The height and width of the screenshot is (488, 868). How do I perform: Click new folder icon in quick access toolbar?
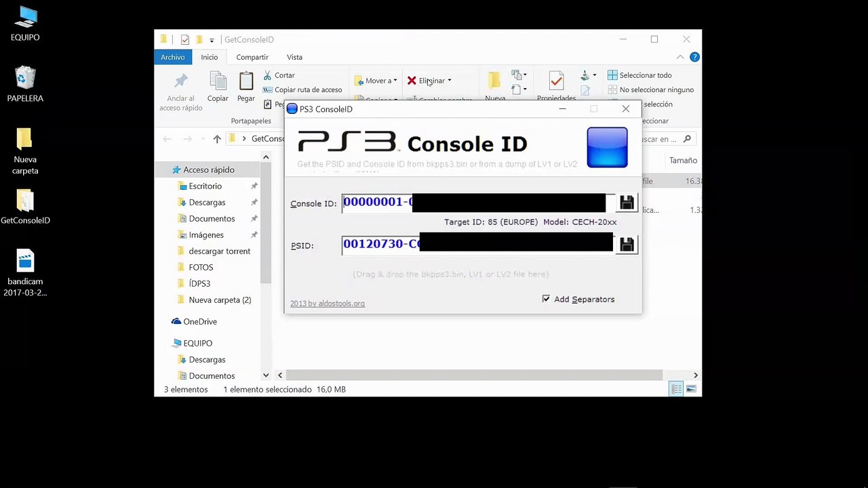[199, 40]
